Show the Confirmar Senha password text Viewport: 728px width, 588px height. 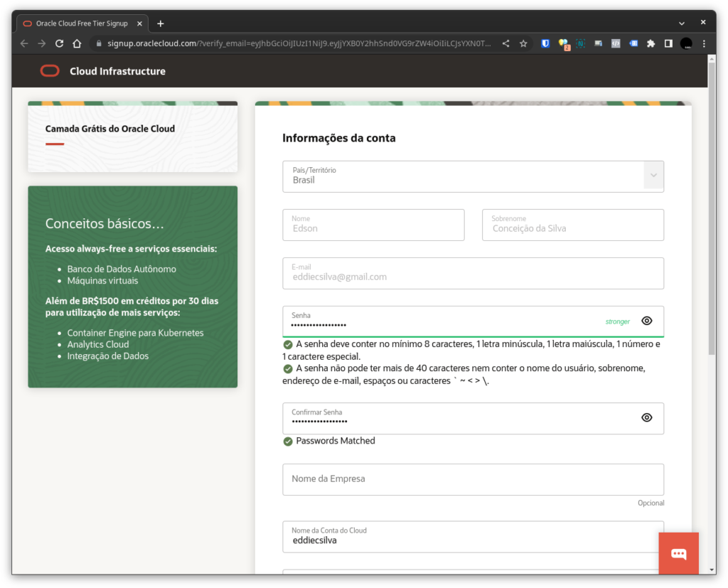click(x=647, y=417)
